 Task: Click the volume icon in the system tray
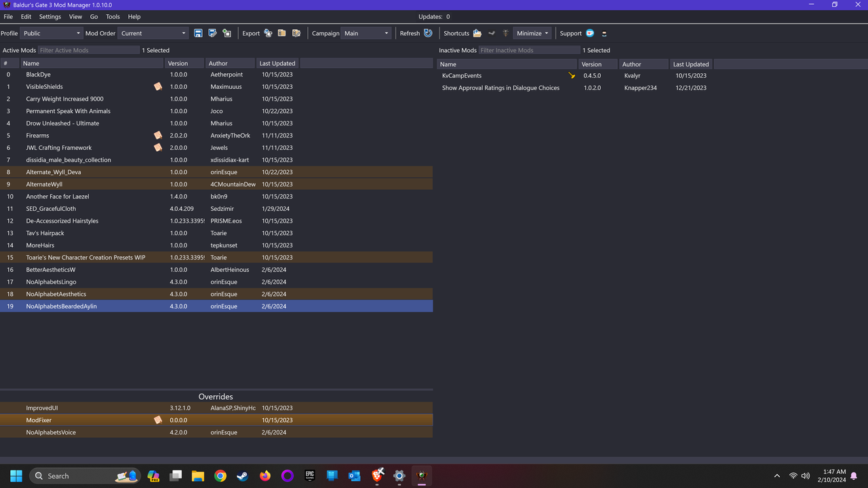click(x=806, y=475)
